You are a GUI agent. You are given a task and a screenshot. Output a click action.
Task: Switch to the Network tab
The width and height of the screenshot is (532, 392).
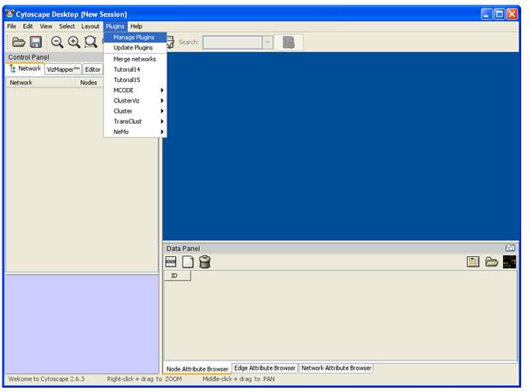[x=26, y=69]
